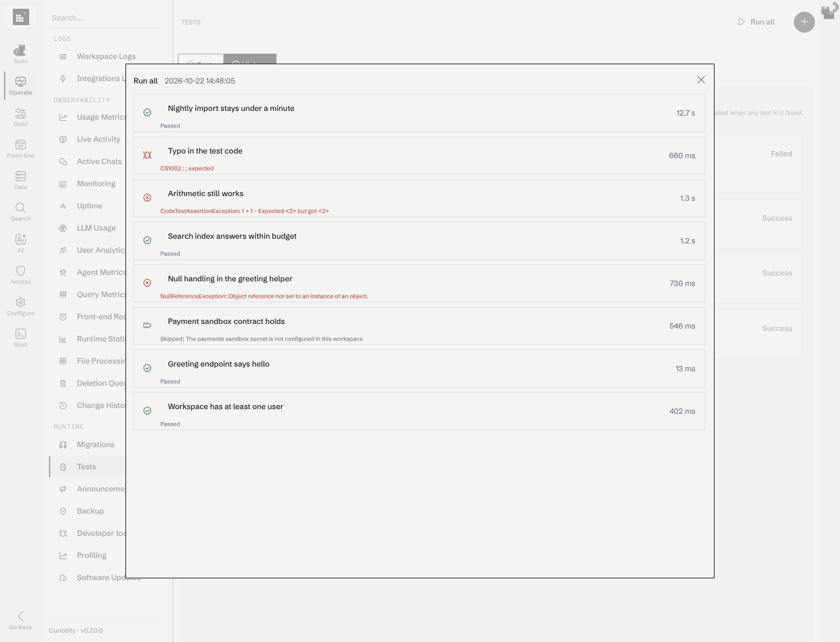This screenshot has width=840, height=642.
Task: Open Uptime in the sidebar
Action: [x=89, y=206]
